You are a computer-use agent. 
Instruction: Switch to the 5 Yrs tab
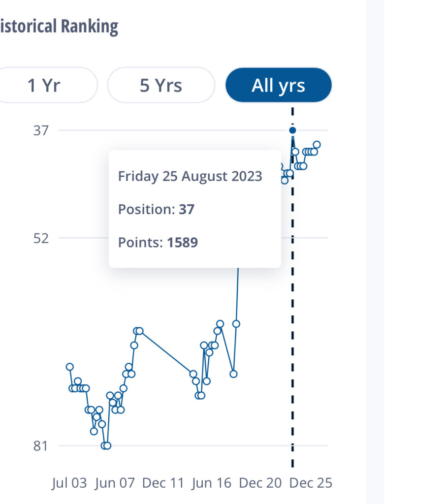(x=161, y=85)
